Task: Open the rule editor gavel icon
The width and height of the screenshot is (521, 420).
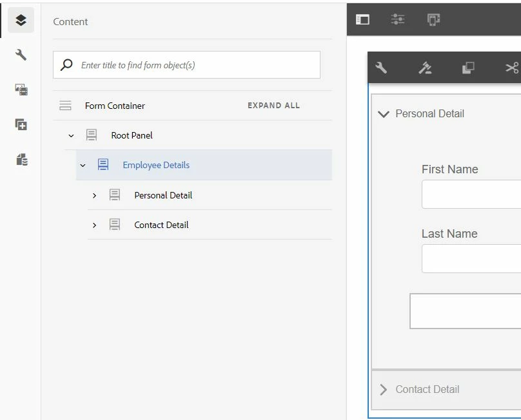Action: pos(425,68)
